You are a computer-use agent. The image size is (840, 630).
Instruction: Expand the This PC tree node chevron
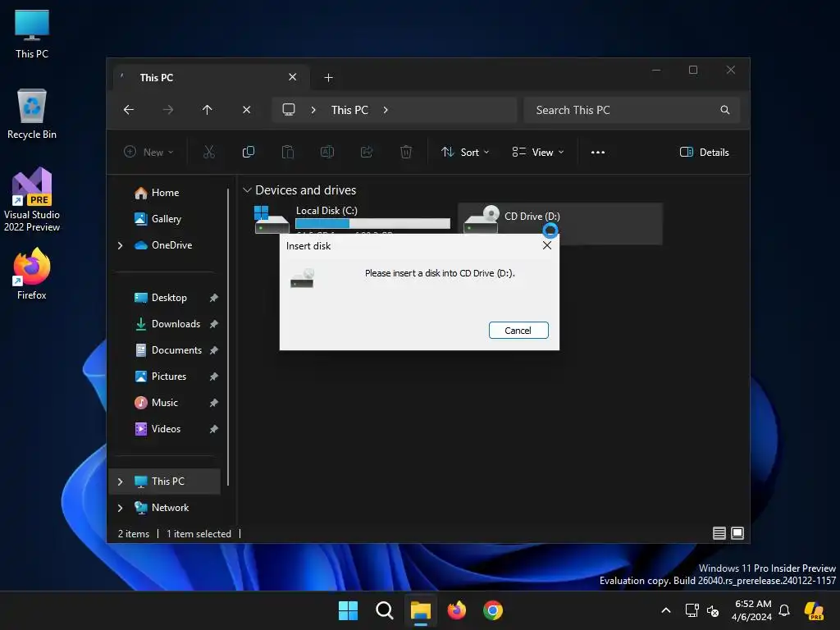pos(120,482)
